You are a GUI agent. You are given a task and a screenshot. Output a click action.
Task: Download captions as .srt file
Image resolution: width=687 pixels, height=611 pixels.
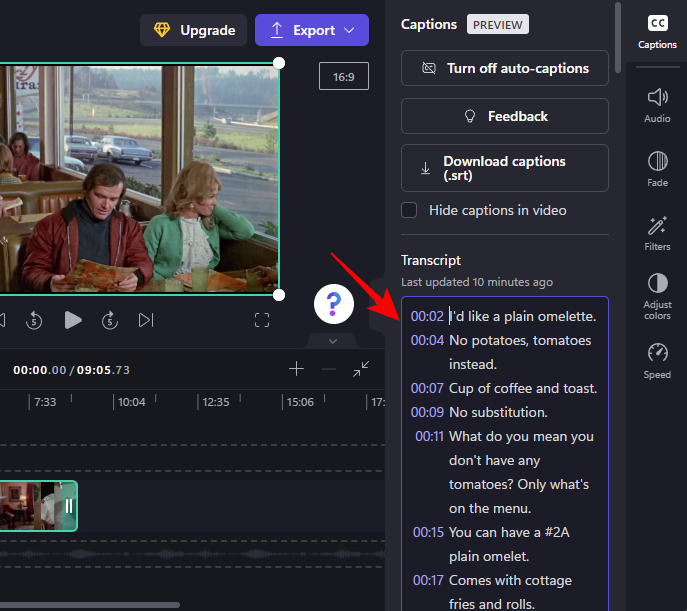click(504, 168)
